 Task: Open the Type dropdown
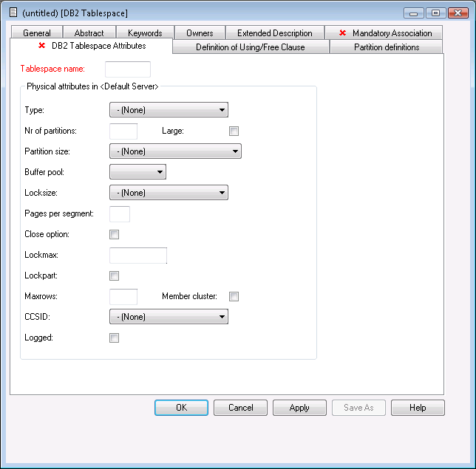169,110
